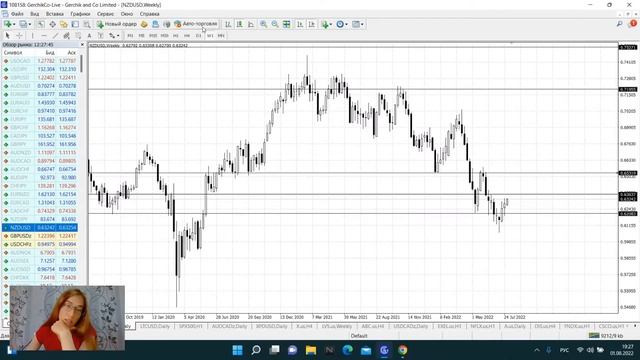Screen dimensions: 640x360
Task: Open the Графики menu
Action: (x=80, y=14)
